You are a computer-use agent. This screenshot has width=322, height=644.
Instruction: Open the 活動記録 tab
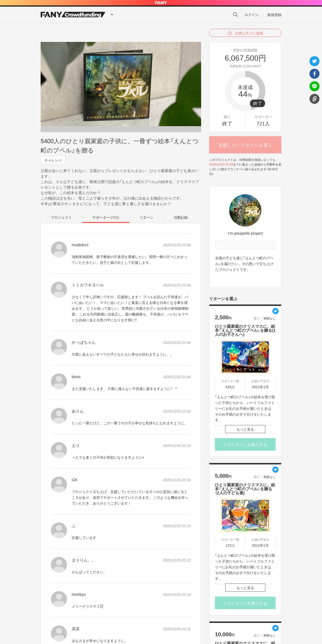point(181,217)
